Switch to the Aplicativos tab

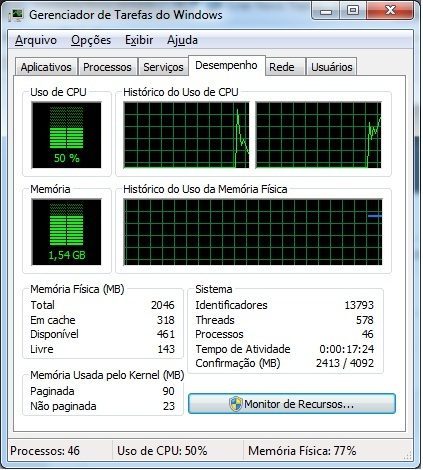pos(46,67)
